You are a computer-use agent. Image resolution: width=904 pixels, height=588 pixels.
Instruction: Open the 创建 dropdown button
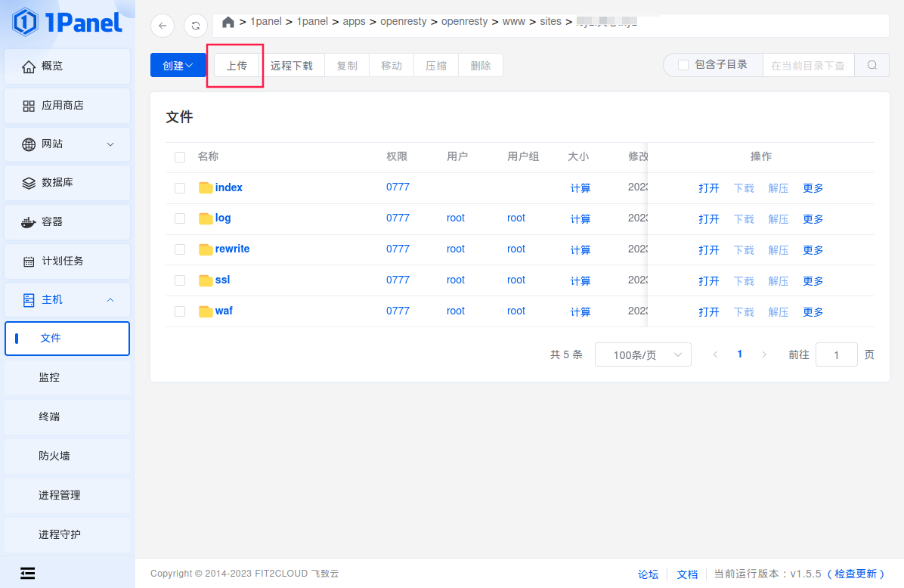click(178, 66)
